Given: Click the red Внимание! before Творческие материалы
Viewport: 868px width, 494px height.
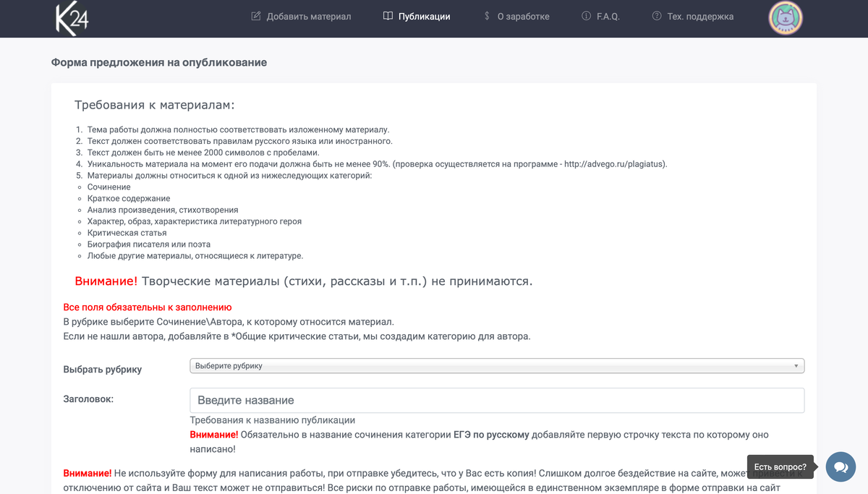Looking at the screenshot, I should pos(106,281).
